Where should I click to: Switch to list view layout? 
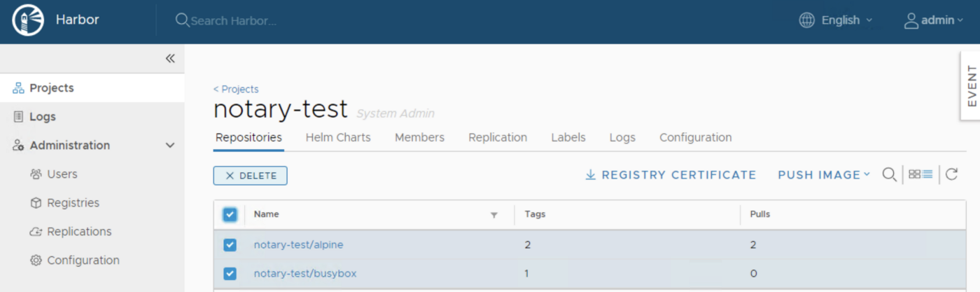927,175
